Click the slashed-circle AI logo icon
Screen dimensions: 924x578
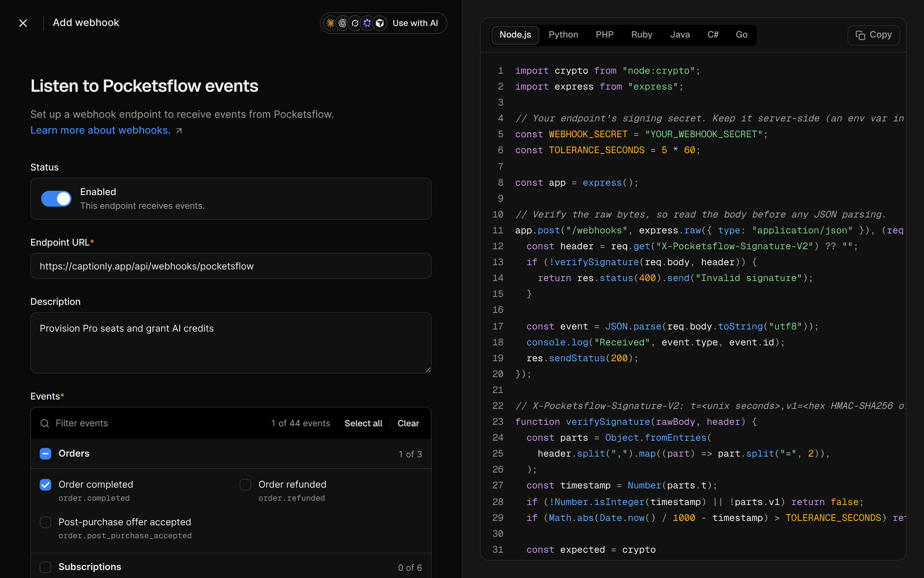[355, 23]
